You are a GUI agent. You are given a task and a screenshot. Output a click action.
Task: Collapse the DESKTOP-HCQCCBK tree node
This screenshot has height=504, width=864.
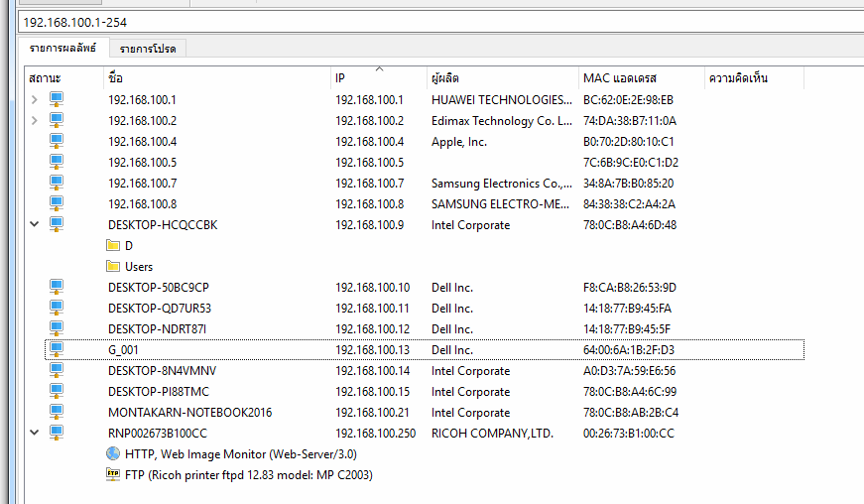tap(35, 224)
